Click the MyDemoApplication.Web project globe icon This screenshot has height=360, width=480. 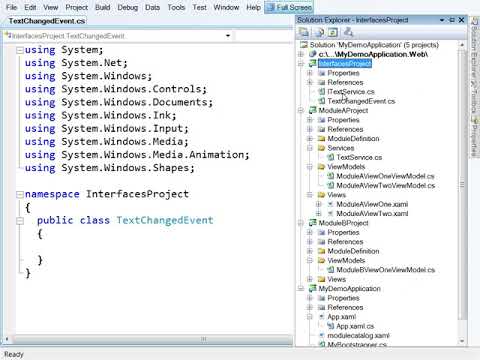(313, 54)
